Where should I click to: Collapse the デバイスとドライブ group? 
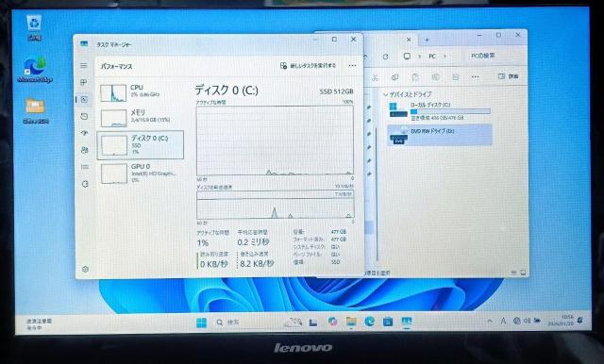[385, 94]
